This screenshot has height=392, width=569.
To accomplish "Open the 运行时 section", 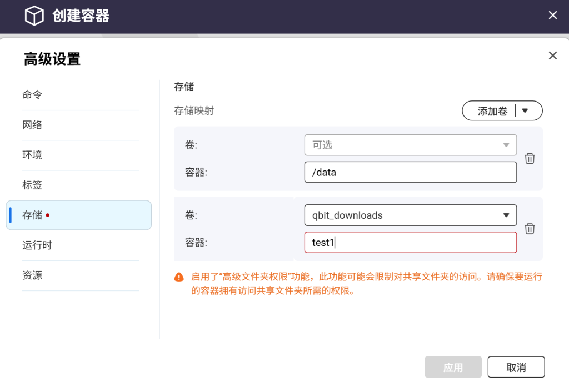I will click(37, 245).
